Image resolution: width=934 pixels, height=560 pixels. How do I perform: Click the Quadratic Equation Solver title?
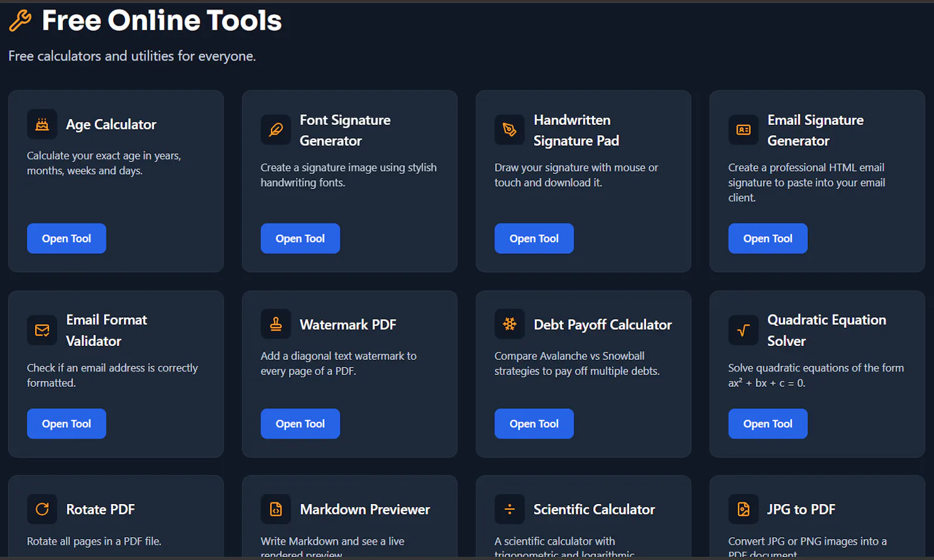(x=827, y=330)
